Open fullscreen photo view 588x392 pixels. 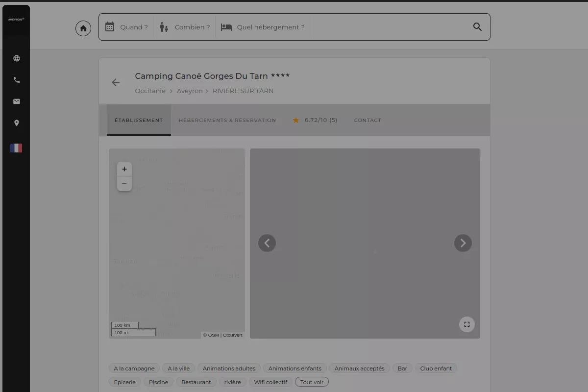[x=466, y=324]
